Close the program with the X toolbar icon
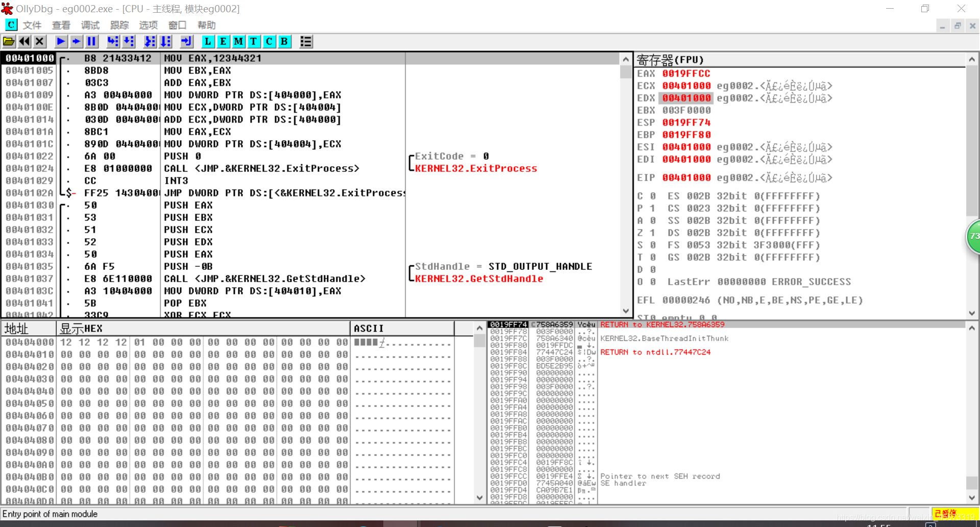 pos(40,42)
